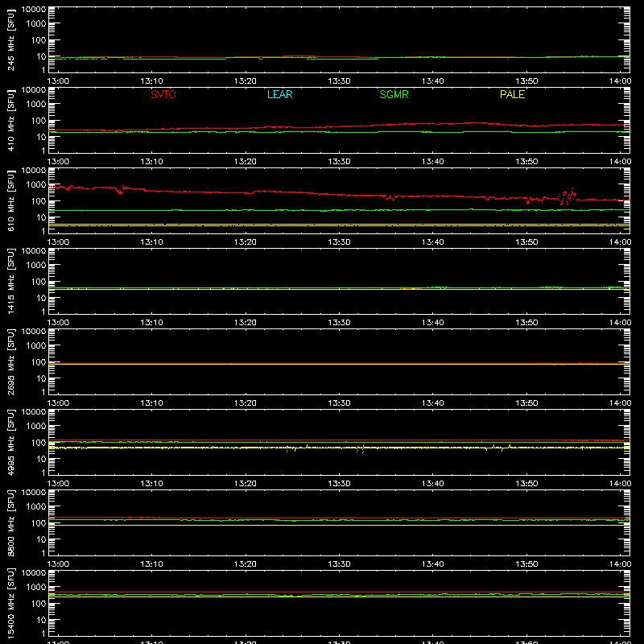Click the 10000 tick label on the 245 MHz plot
This screenshot has height=644, width=644.
coord(34,10)
